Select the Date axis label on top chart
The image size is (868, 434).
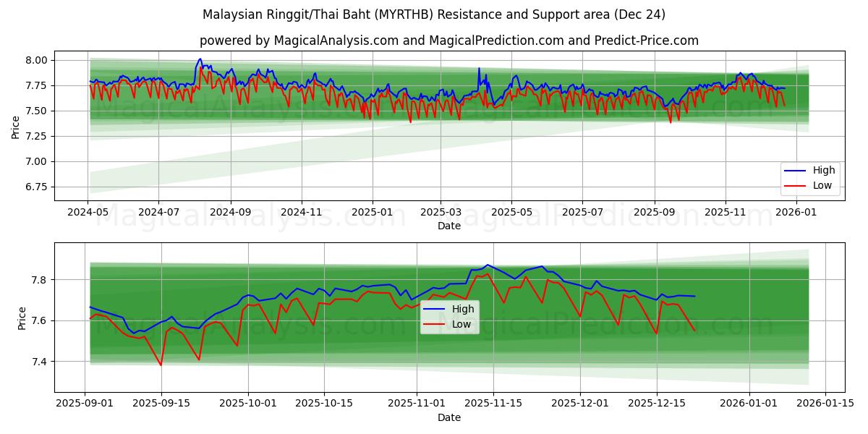[x=448, y=226]
